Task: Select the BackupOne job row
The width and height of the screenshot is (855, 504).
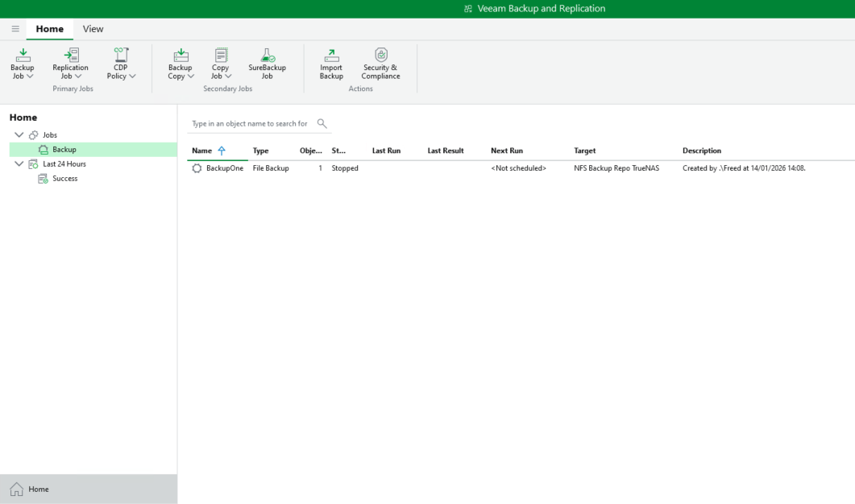Action: [x=224, y=168]
